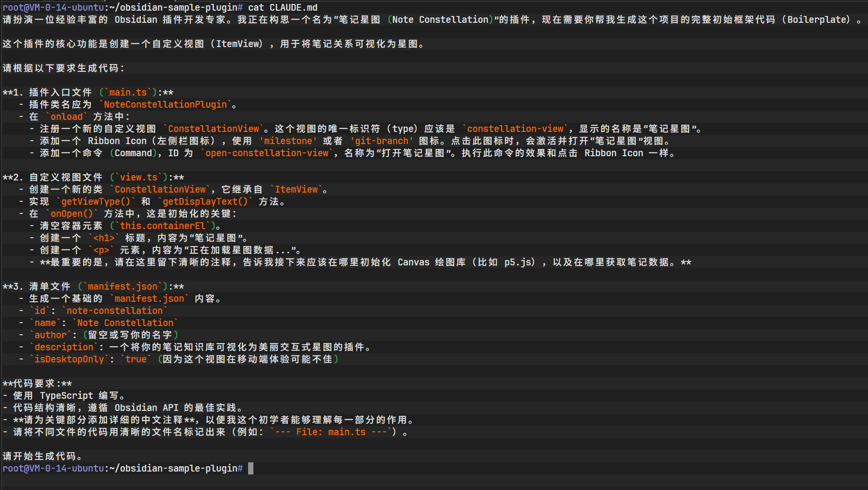The width and height of the screenshot is (868, 490).
Task: Click the 'milestone' icon name
Action: click(288, 141)
